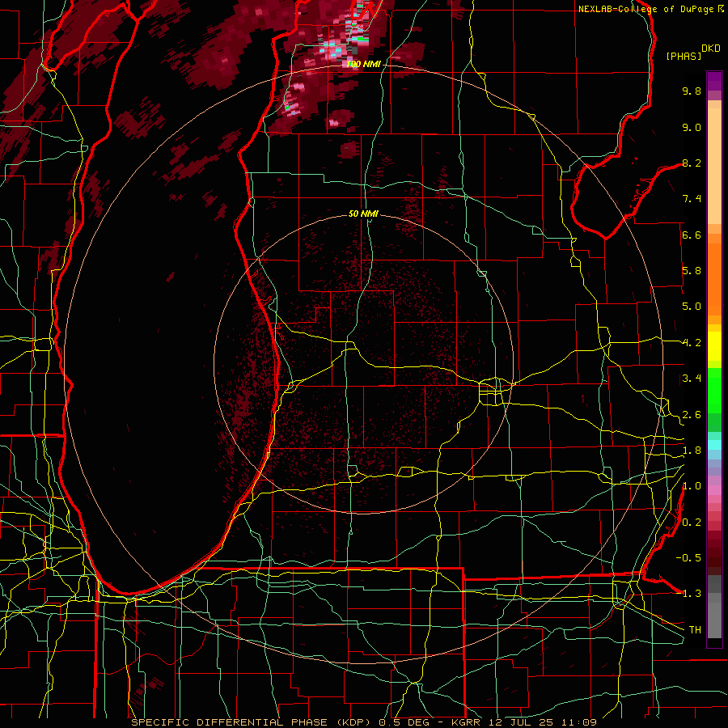Select the yellow band of the color scale
Screen dimensions: 728x728
click(714, 346)
